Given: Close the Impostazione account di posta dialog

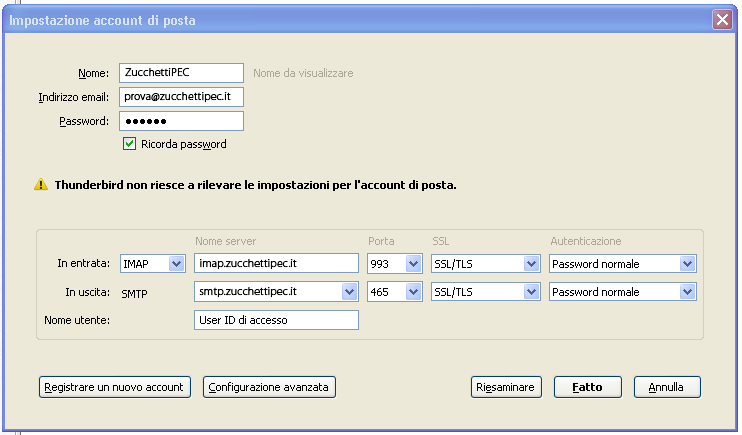Looking at the screenshot, I should coord(722,20).
